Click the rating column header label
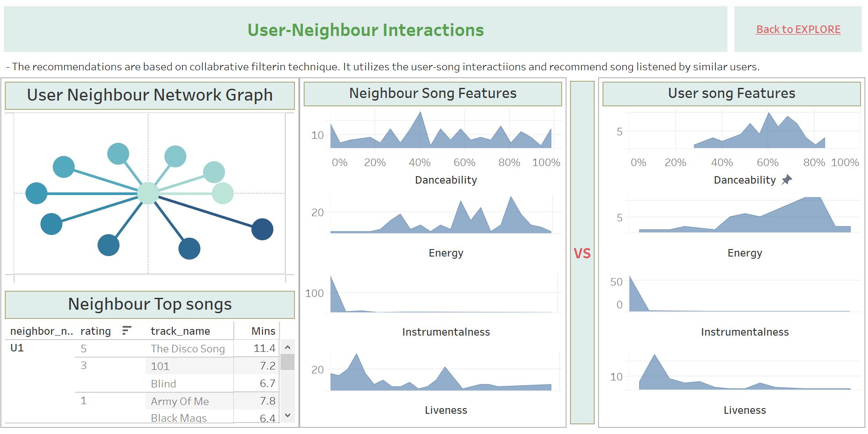This screenshot has height=434, width=868. click(x=95, y=331)
